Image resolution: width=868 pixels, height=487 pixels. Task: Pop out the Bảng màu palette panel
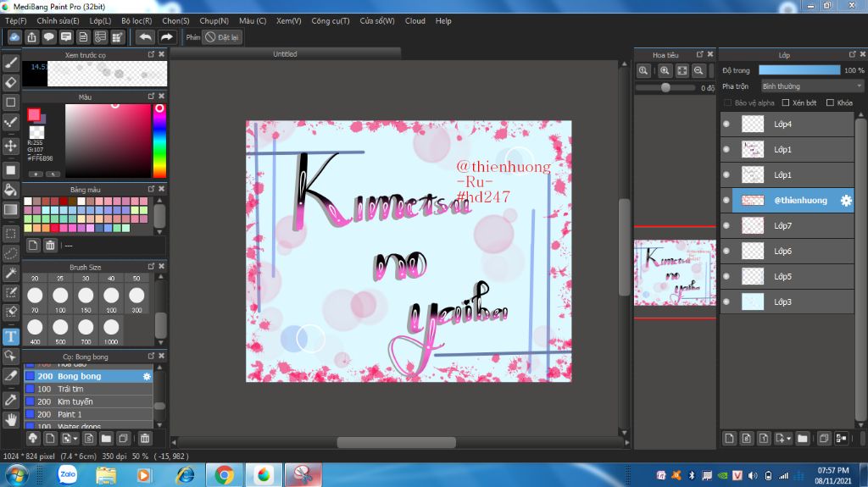pyautogui.click(x=151, y=189)
